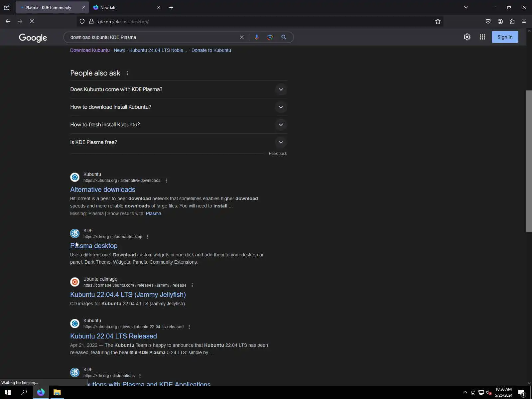Close the New Tab tab
532x399 pixels.
pos(159,7)
